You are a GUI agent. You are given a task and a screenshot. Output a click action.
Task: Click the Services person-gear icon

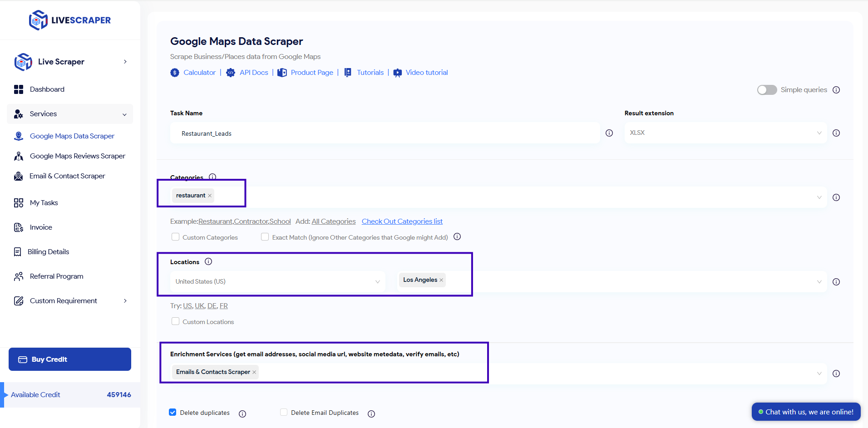pos(19,114)
